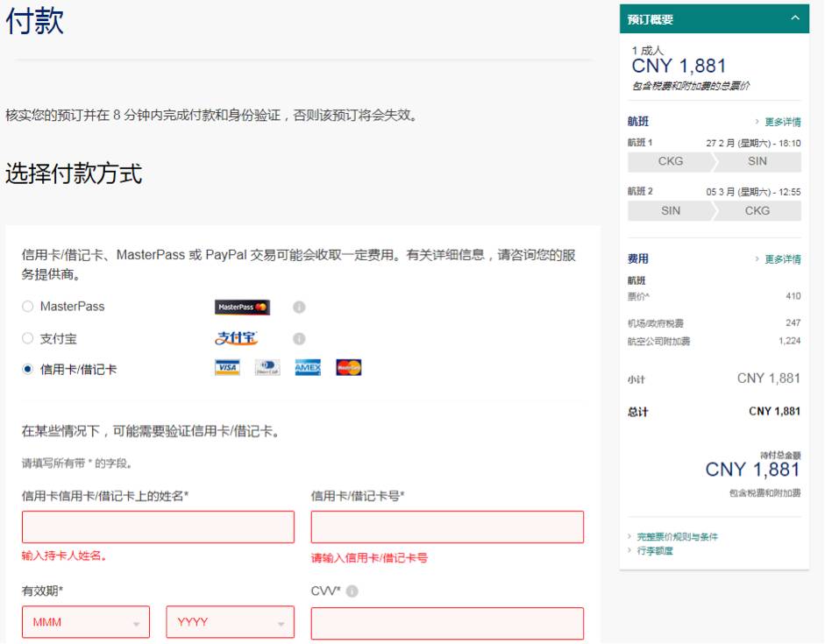Open the YYYY expiry year dropdown
Viewport: 825px width, 644px height.
pyautogui.click(x=230, y=622)
